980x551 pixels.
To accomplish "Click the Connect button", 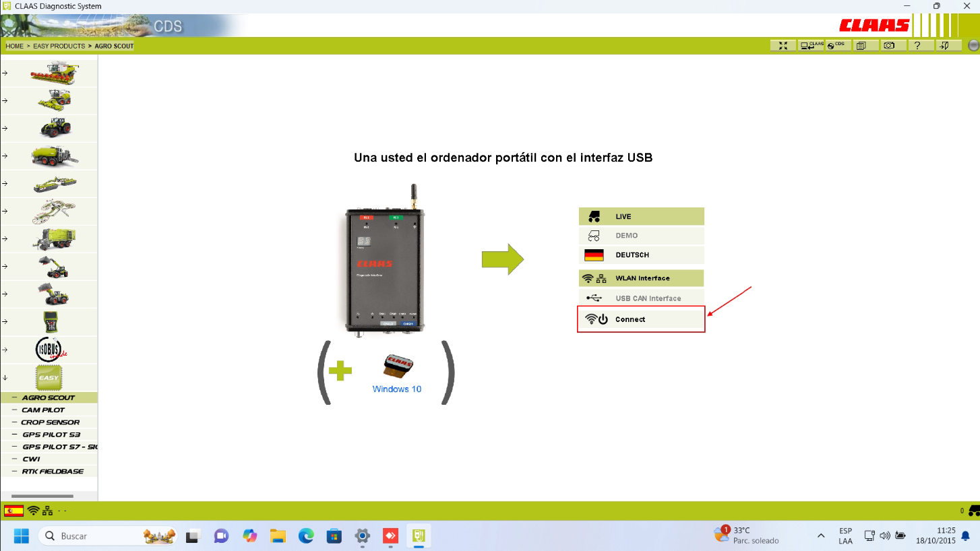I will (641, 319).
